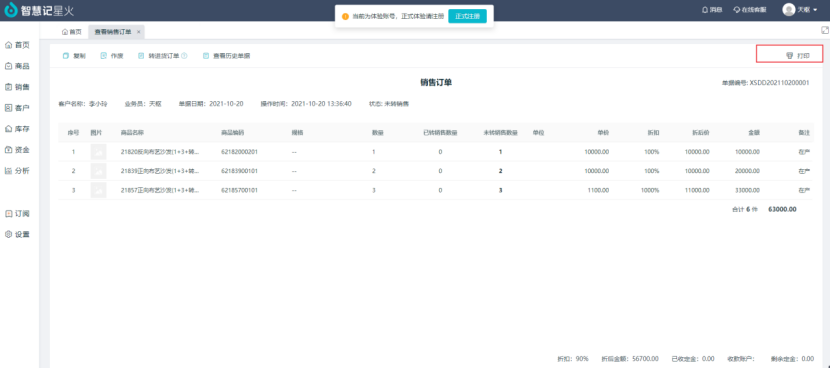Screen dimensions: 830x368
Task: Close the 查看销售订单 tab
Action: pyautogui.click(x=139, y=32)
